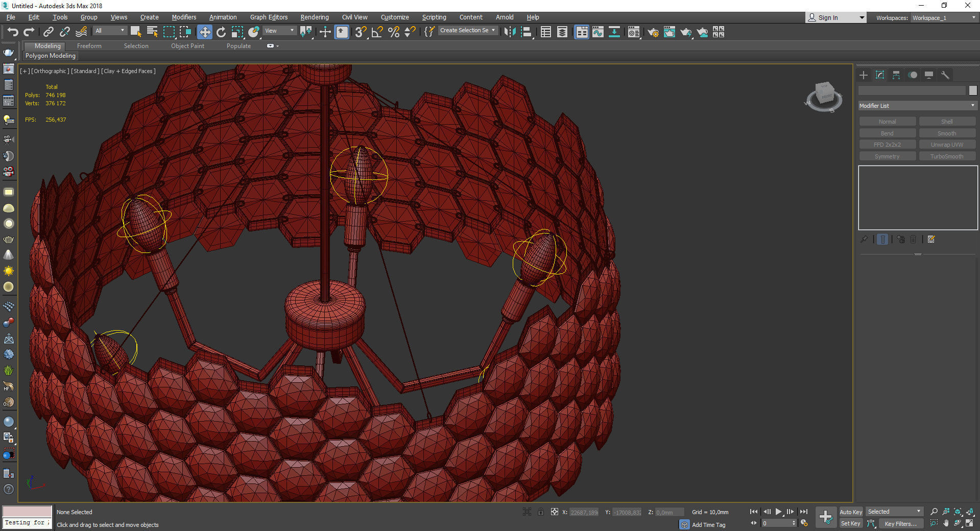Open the Scene Explorer toggle icon
The image size is (980, 531).
tap(546, 32)
